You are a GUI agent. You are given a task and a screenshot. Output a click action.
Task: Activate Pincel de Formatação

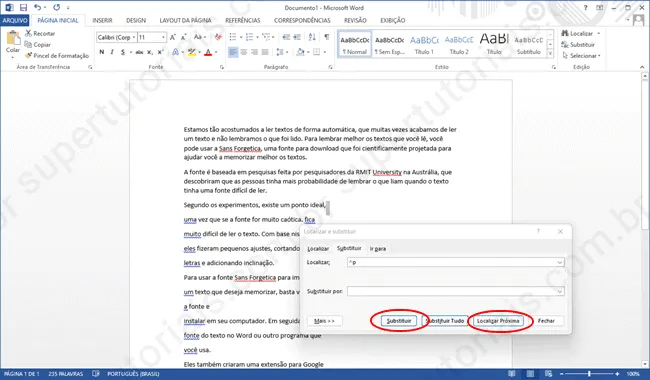(57, 56)
